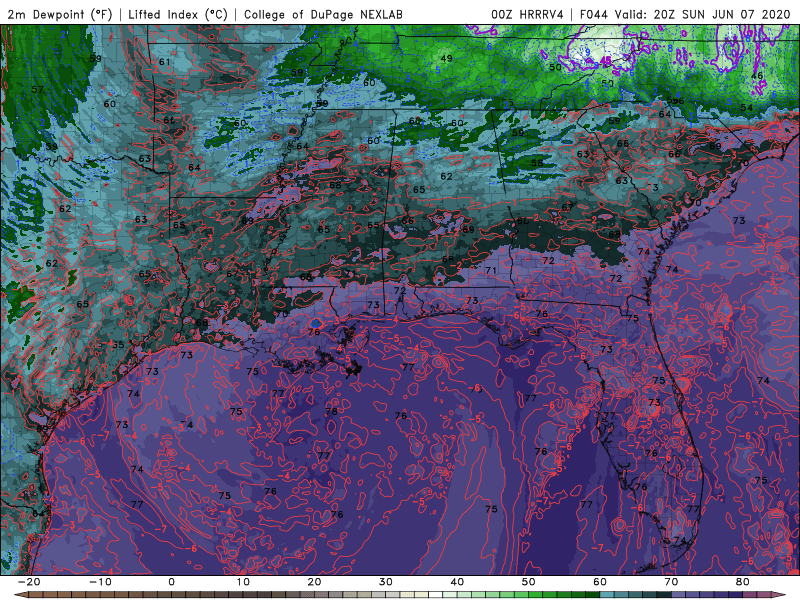Image resolution: width=800 pixels, height=600 pixels.
Task: Click the left arrow end of the color bar
Action: pos(19,595)
